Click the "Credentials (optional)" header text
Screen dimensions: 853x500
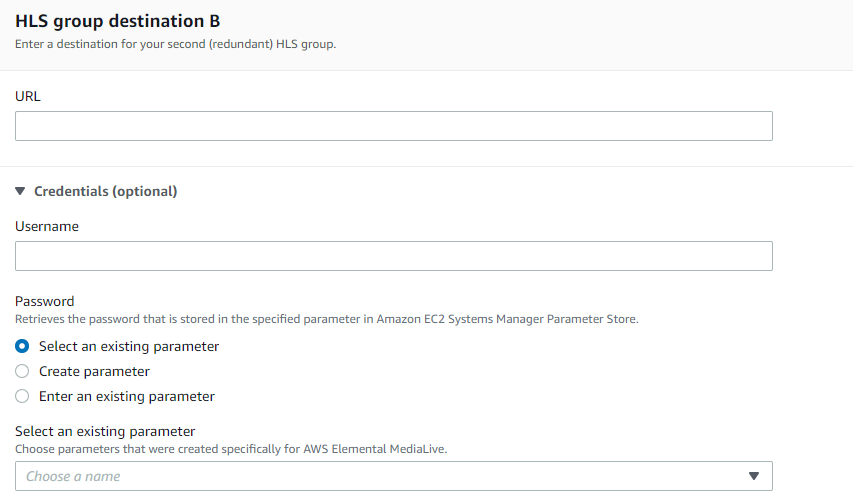[105, 191]
